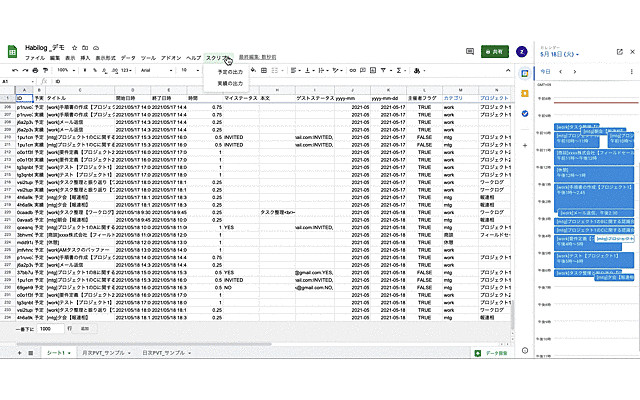Viewport: 640px width, 400px height.
Task: Click the 今日 today button in calendar
Action: tap(545, 71)
